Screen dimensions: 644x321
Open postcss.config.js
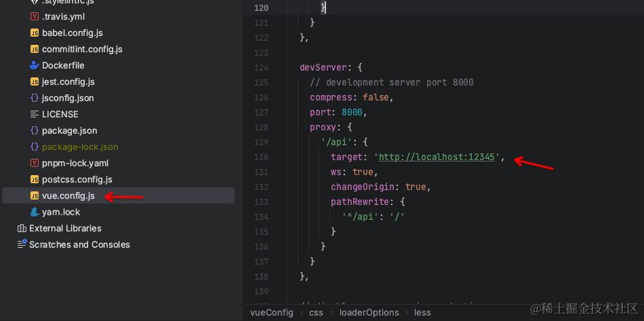point(77,180)
